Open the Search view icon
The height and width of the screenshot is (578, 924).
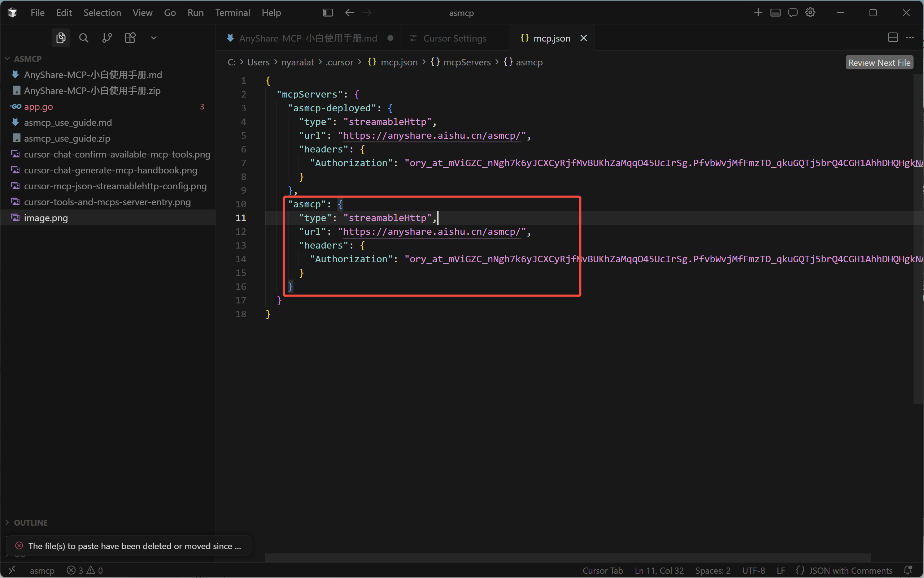pos(84,38)
